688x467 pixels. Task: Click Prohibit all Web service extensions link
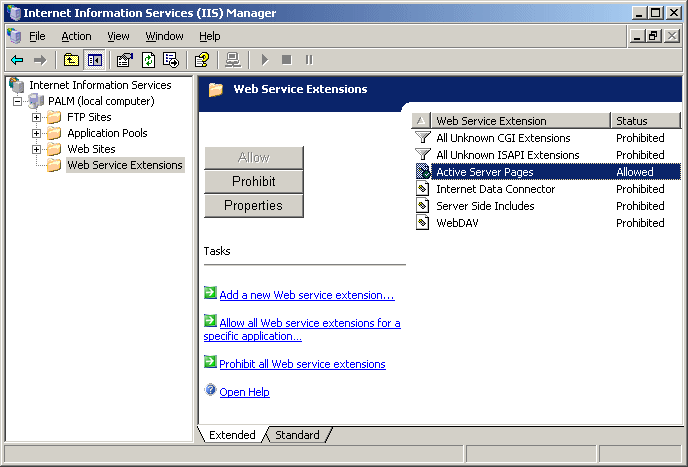click(302, 364)
